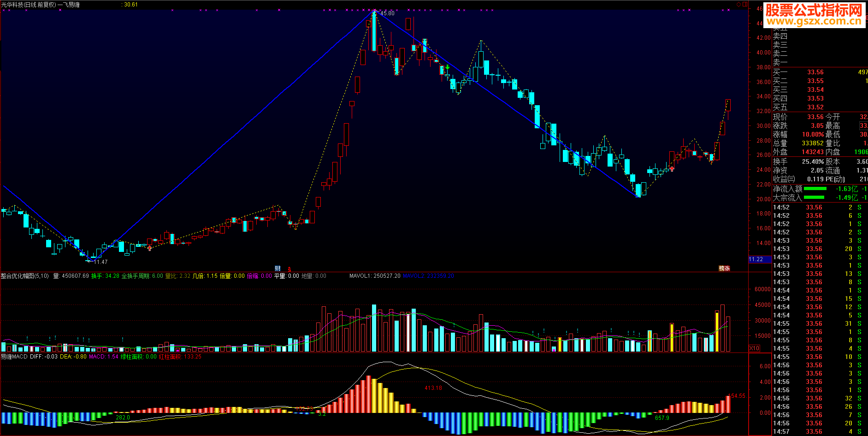Viewport: 868px width, 436px height.
Task: Click the 买三 bid price 33.54
Action: [x=815, y=90]
